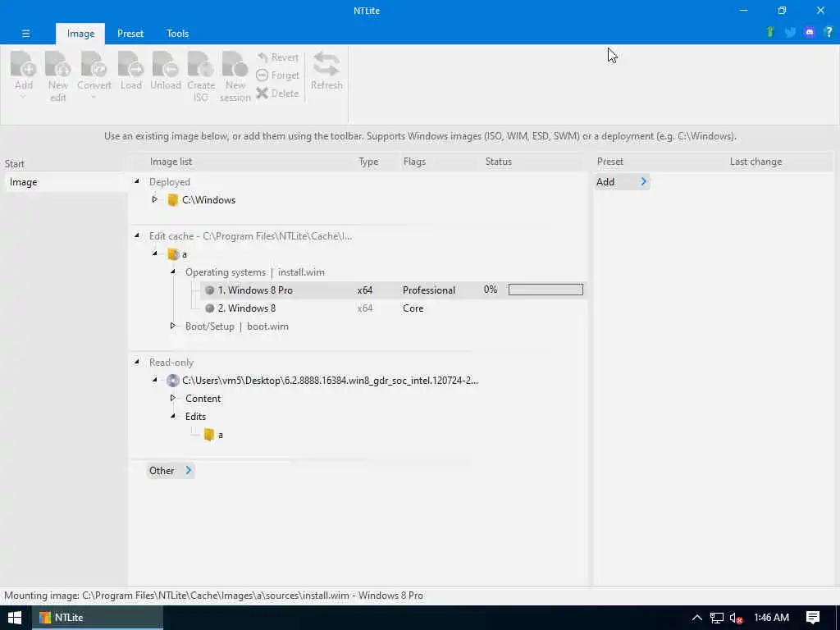Screen dimensions: 840x630
Task: Show hidden tray icons chevron
Action: pyautogui.click(x=696, y=618)
